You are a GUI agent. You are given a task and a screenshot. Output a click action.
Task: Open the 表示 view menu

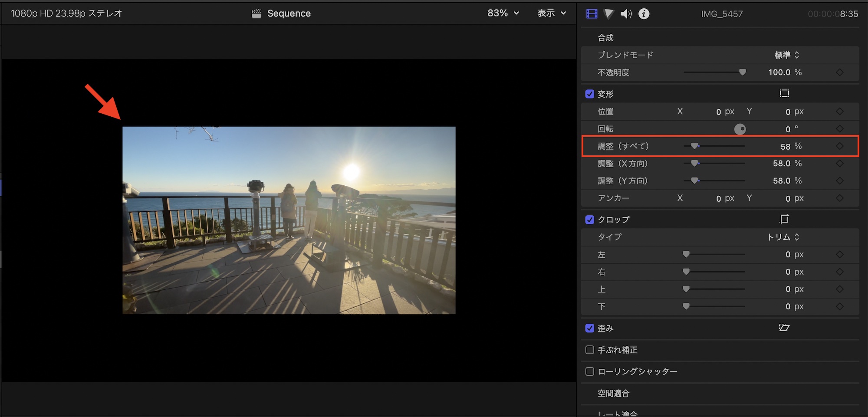552,13
